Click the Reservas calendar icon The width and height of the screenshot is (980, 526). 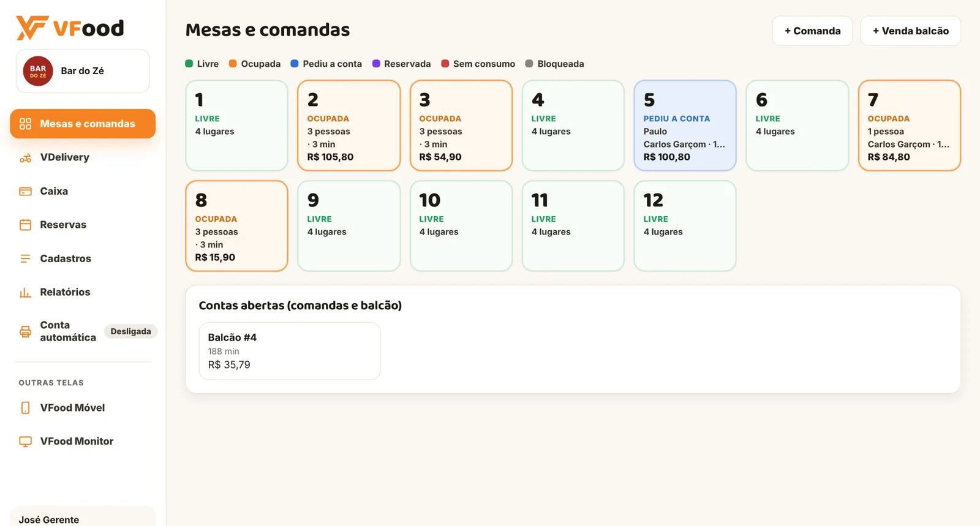point(25,225)
